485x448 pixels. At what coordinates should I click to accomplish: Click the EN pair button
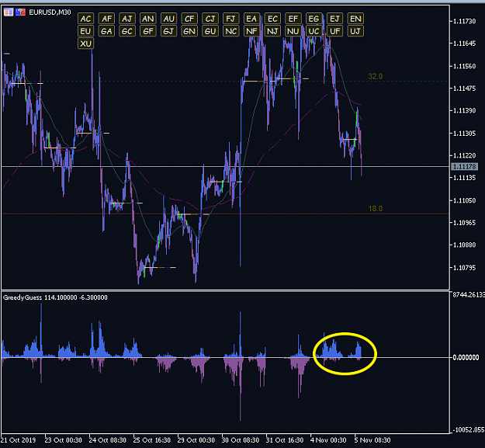[355, 19]
